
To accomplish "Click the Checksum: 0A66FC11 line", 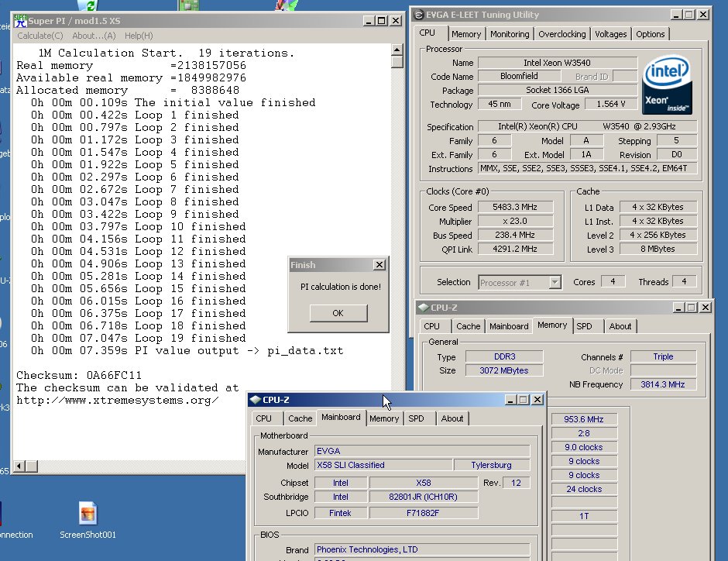I will pyautogui.click(x=79, y=375).
